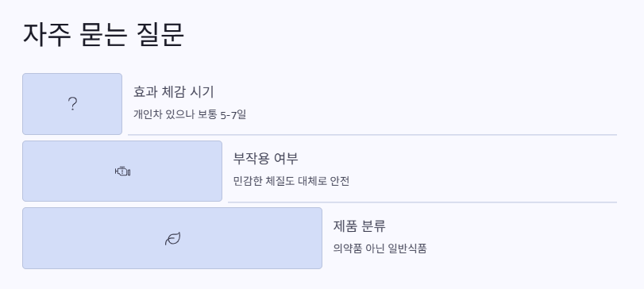Screen dimensions: 644x289
Task: Open the '부작용 여부' question
Action: [x=265, y=158]
